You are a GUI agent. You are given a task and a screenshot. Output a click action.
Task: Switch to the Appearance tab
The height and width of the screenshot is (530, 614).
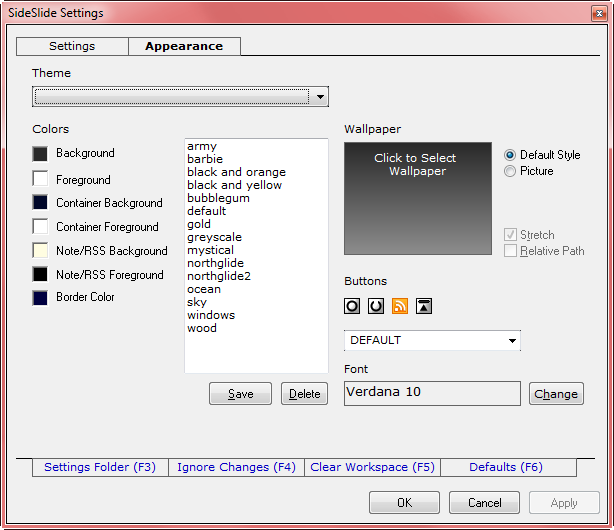184,46
